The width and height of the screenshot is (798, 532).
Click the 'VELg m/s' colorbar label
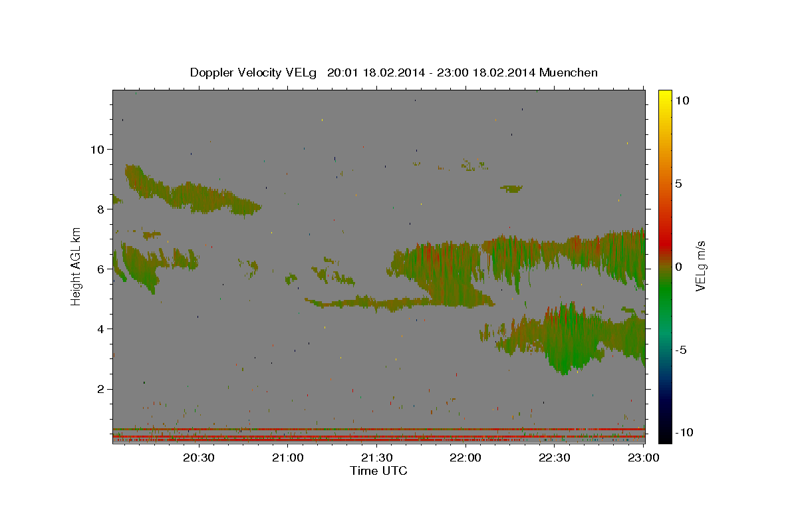tap(700, 266)
